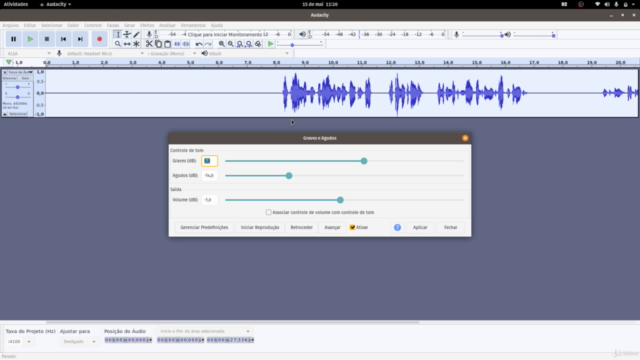Viewport: 640px width, 360px height.
Task: Collapse the audio track with arrow button
Action: tap(5, 114)
